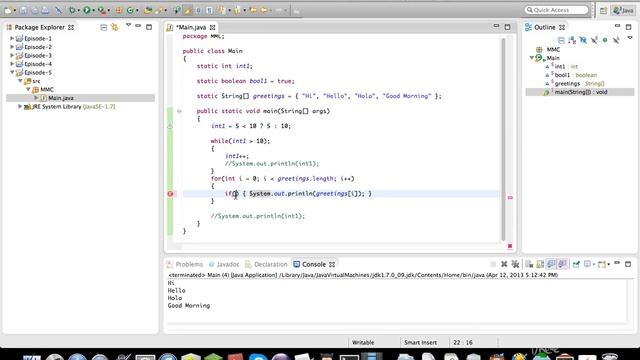This screenshot has height=360, width=640.
Task: Select the *Main.java editor tab
Action: tap(191, 27)
